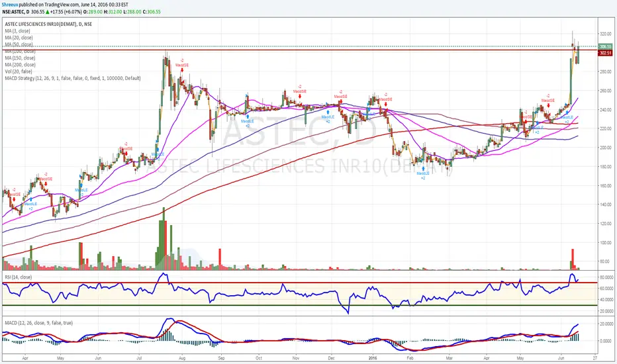Click the Nov label on time axis
Viewport: 617px width, 364px height.
click(x=297, y=358)
